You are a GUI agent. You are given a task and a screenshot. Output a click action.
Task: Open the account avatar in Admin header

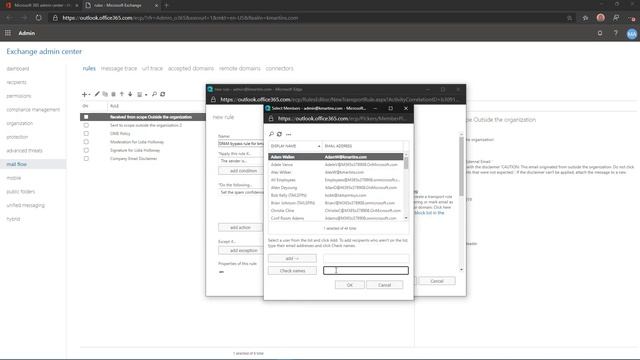(632, 34)
